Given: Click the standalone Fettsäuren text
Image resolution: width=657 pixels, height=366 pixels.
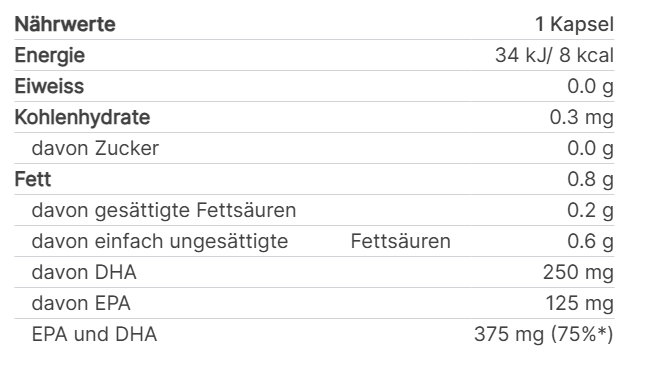Looking at the screenshot, I should (401, 241).
